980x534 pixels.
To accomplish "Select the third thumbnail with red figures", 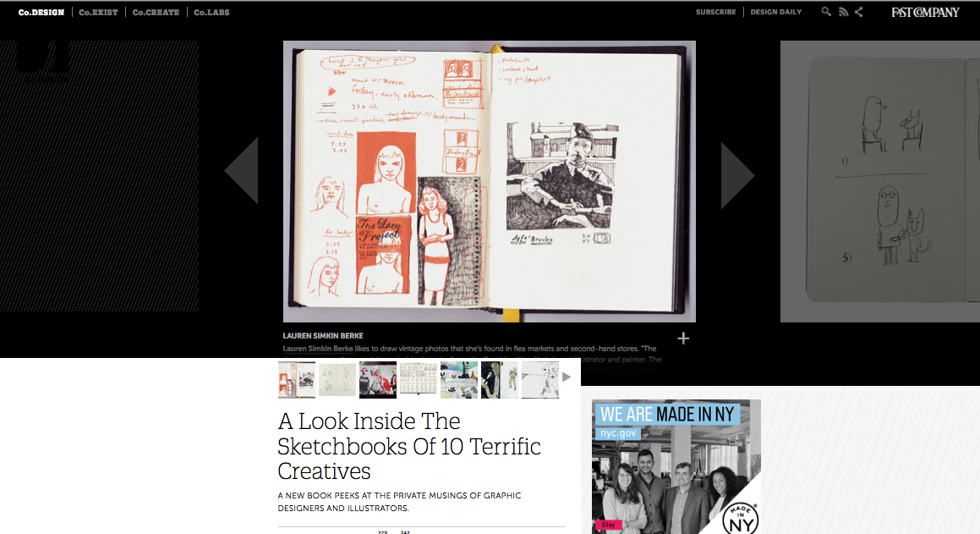I will pos(377,379).
